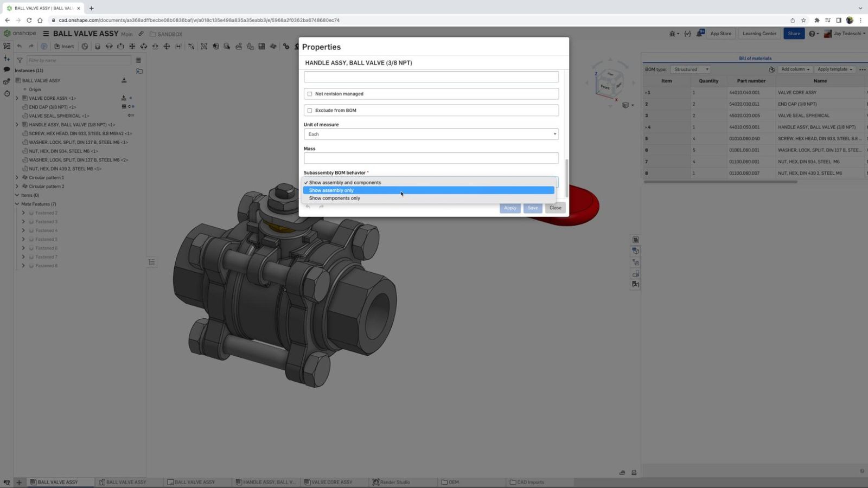The image size is (868, 488).
Task: Open the App Store
Action: 720,33
